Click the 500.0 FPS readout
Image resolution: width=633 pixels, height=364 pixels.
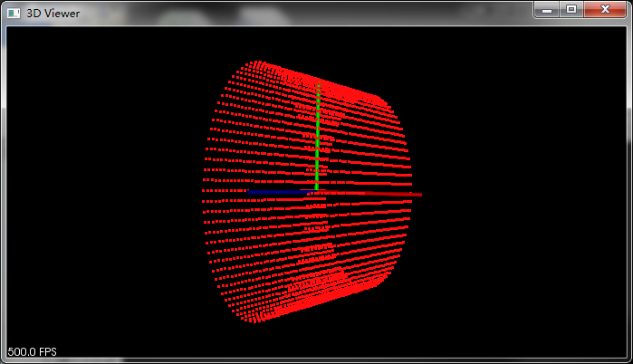point(32,351)
